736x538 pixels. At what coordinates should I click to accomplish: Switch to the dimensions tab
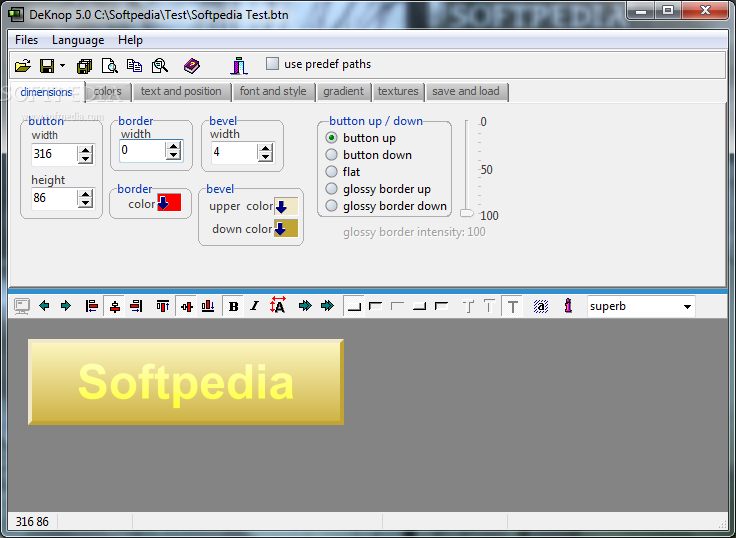pos(46,92)
